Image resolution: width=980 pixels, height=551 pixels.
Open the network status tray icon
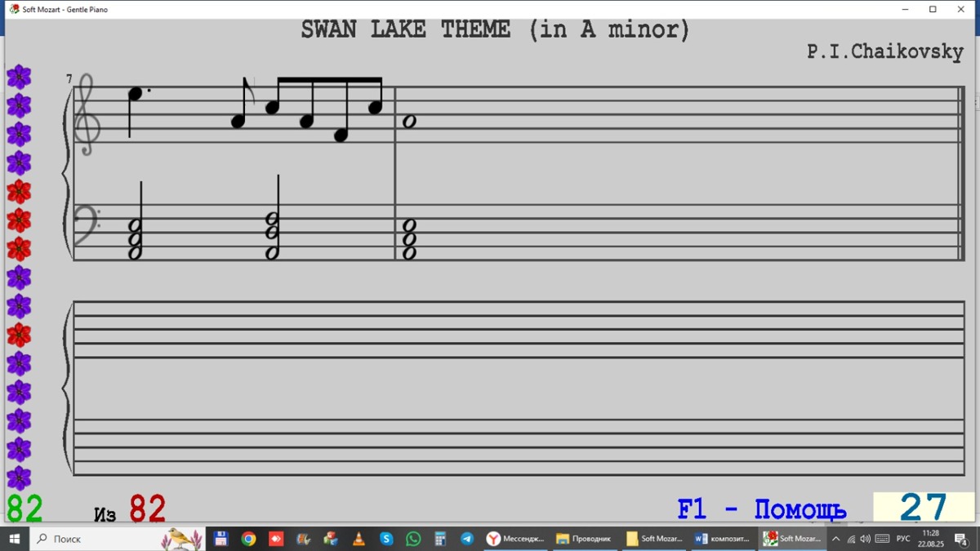(x=851, y=539)
